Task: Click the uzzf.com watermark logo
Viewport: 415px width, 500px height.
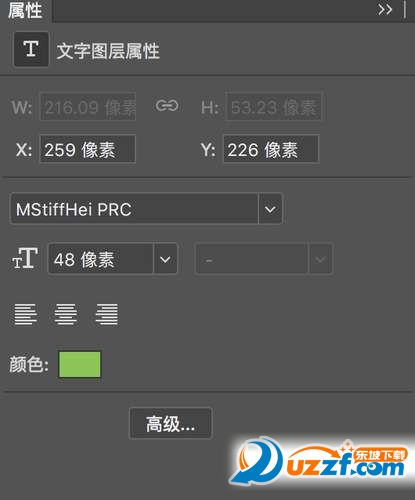Action: point(320,462)
